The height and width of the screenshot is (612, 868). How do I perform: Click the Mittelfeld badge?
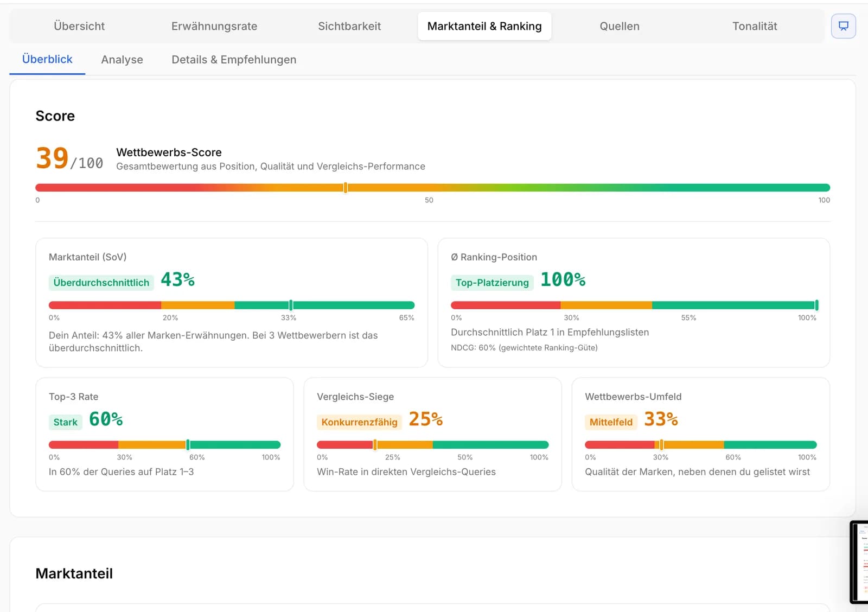tap(611, 422)
